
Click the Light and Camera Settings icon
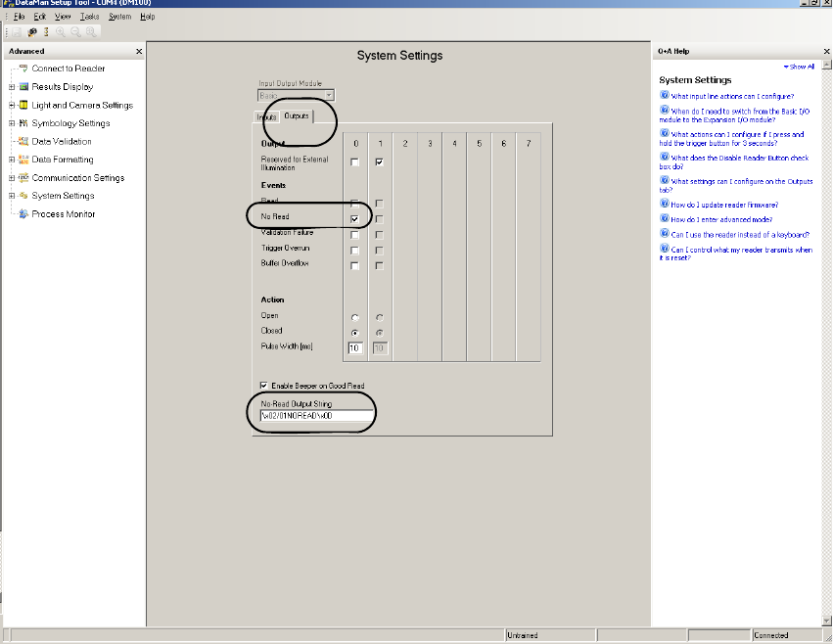pos(23,105)
